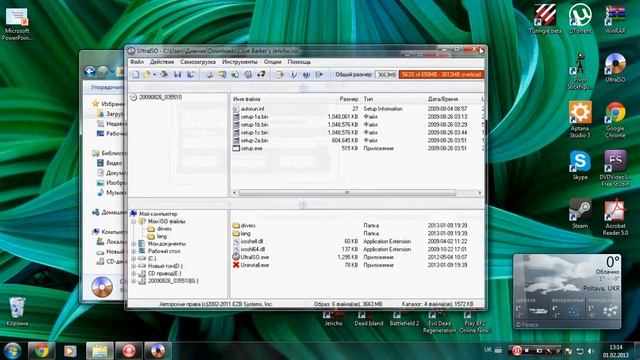Click Back arrow in Explorer window behind
Screen dimensions: 640x360
[90, 72]
